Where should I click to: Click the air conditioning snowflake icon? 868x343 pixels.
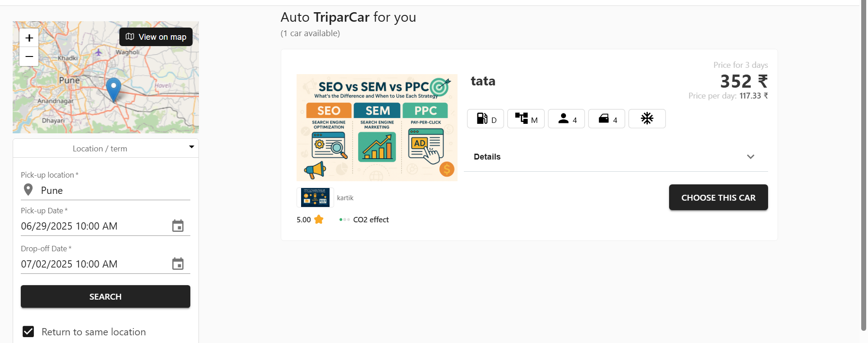point(646,118)
